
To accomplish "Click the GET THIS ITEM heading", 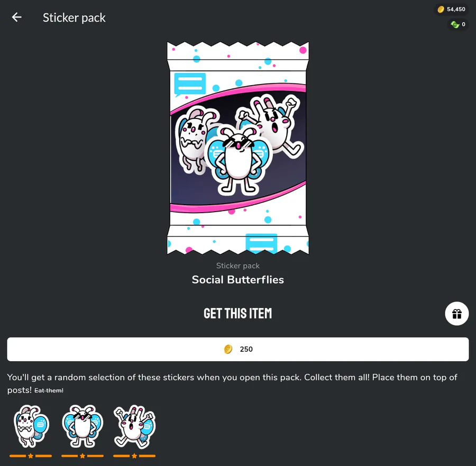I will point(238,313).
